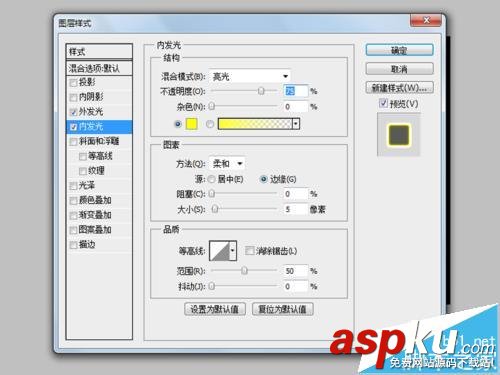Click the 杂色 slider handle
This screenshot has width=500, height=375.
pyautogui.click(x=212, y=106)
